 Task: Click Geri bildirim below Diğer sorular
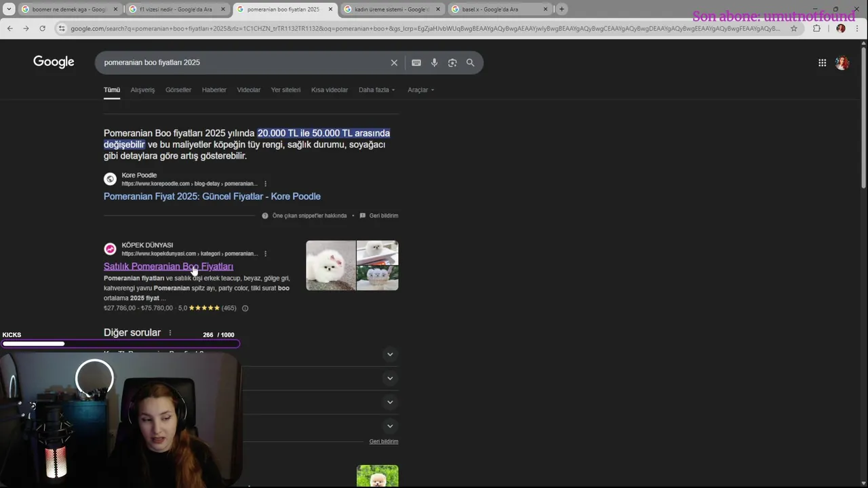[384, 441]
